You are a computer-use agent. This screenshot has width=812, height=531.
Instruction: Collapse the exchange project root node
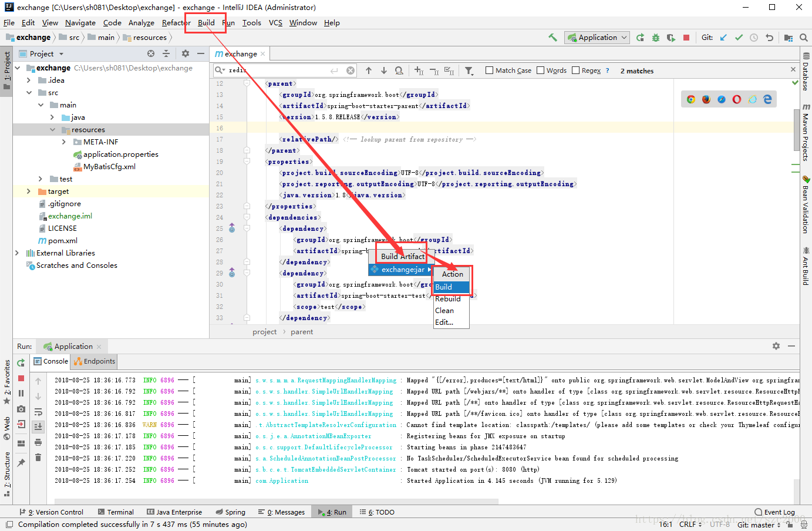tap(17, 68)
